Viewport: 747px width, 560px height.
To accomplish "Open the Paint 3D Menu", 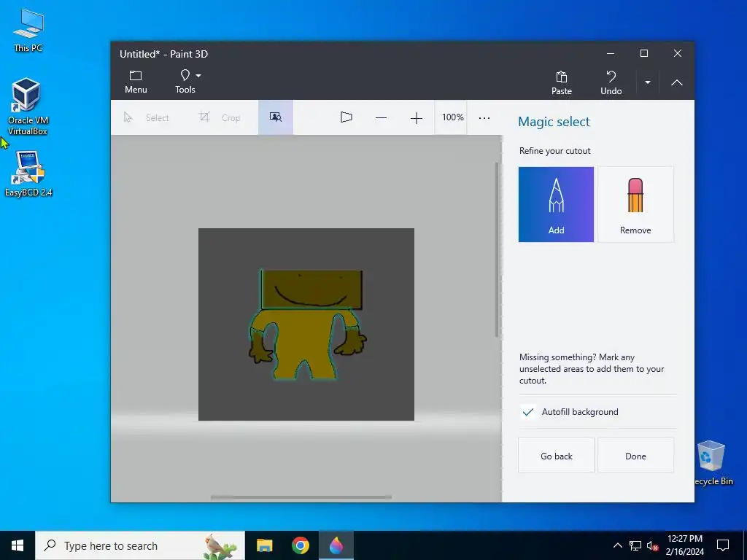I will (x=136, y=82).
